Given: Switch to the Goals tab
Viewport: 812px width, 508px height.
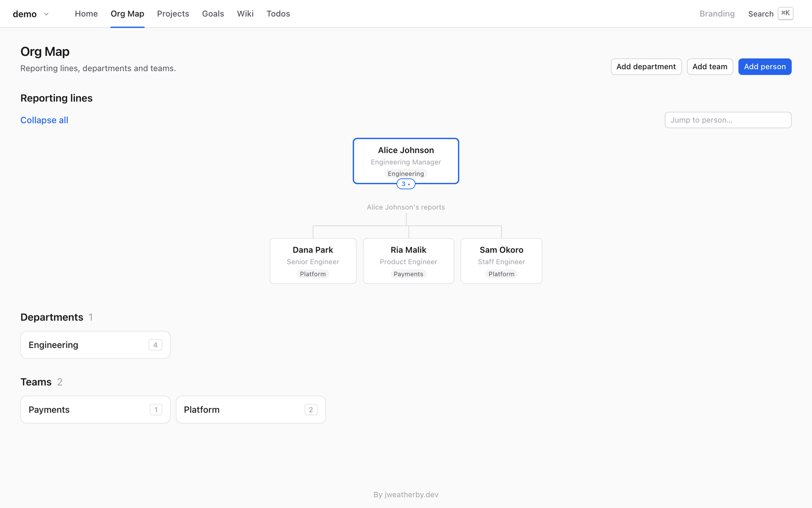Looking at the screenshot, I should coord(213,14).
